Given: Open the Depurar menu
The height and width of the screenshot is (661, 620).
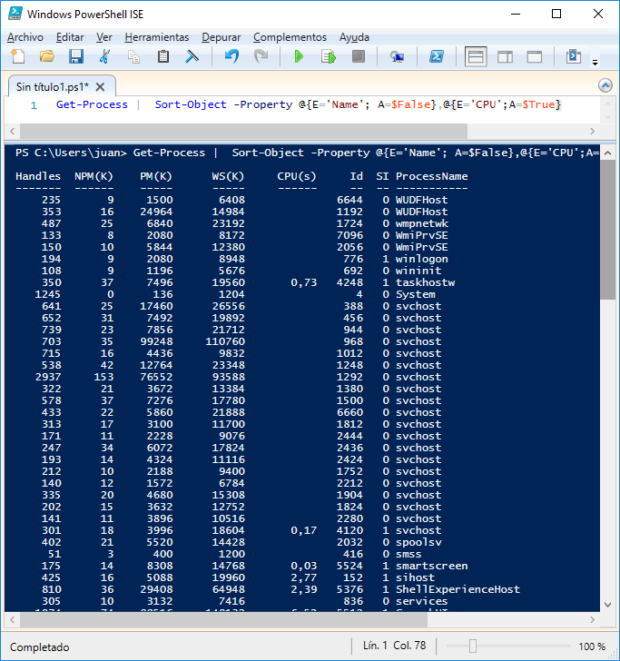Looking at the screenshot, I should point(221,37).
